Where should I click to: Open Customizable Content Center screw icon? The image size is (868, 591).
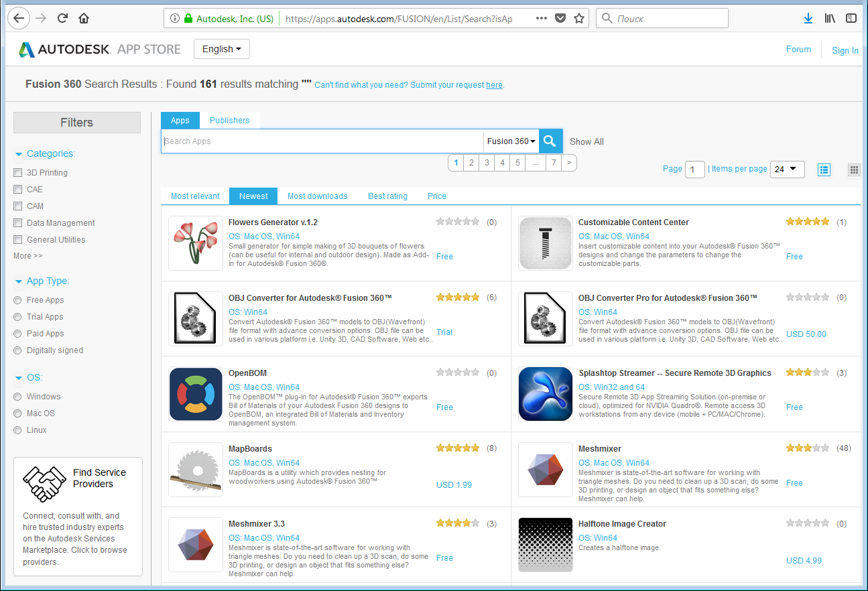pos(546,243)
